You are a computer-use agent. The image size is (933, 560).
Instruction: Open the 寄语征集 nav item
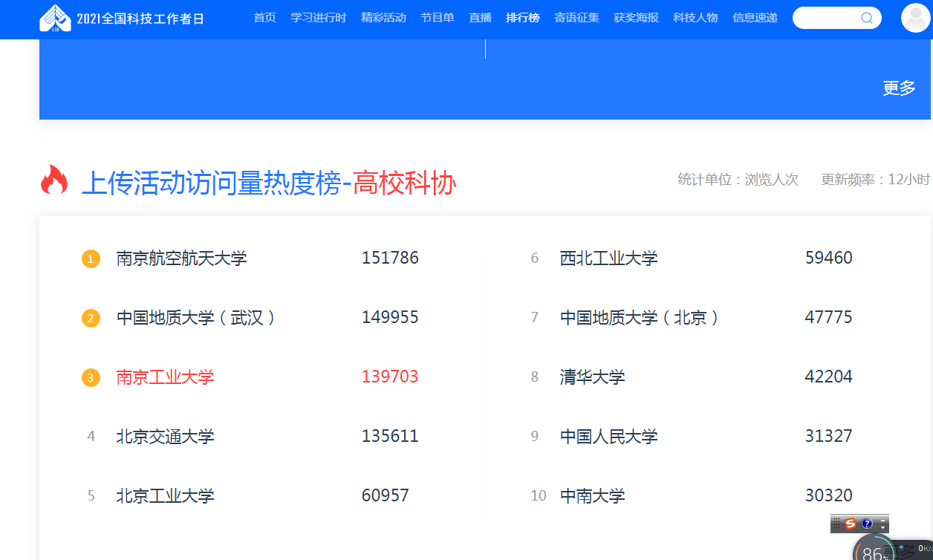576,18
